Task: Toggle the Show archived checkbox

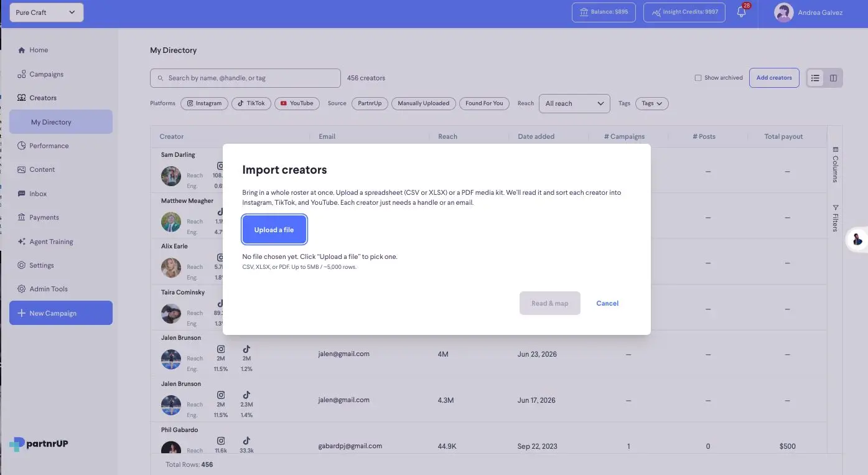Action: point(698,78)
